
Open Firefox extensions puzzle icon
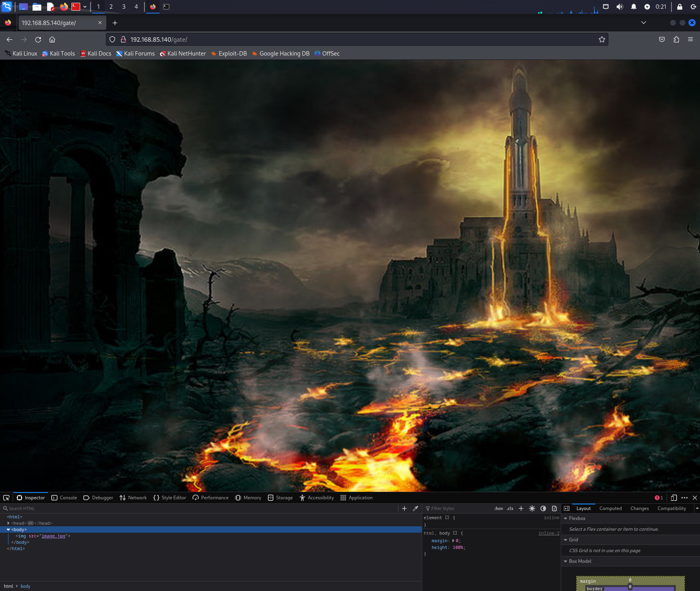tap(676, 39)
